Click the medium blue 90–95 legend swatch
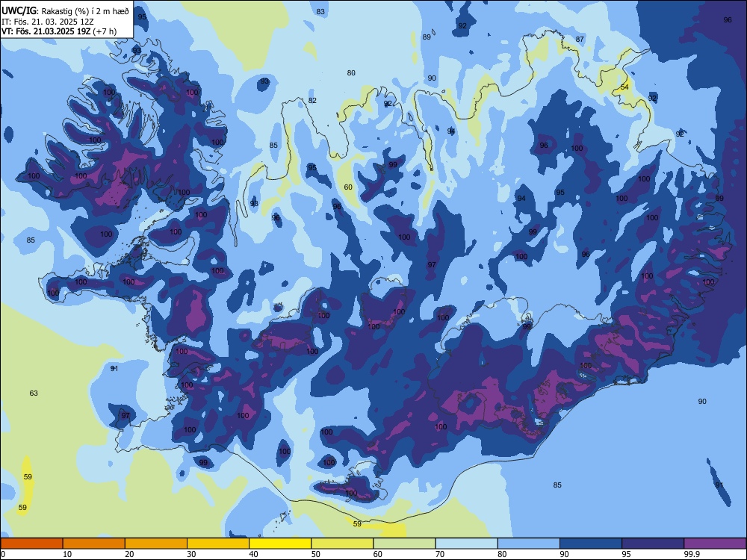Screen dimensions: 747x560 click(x=591, y=544)
